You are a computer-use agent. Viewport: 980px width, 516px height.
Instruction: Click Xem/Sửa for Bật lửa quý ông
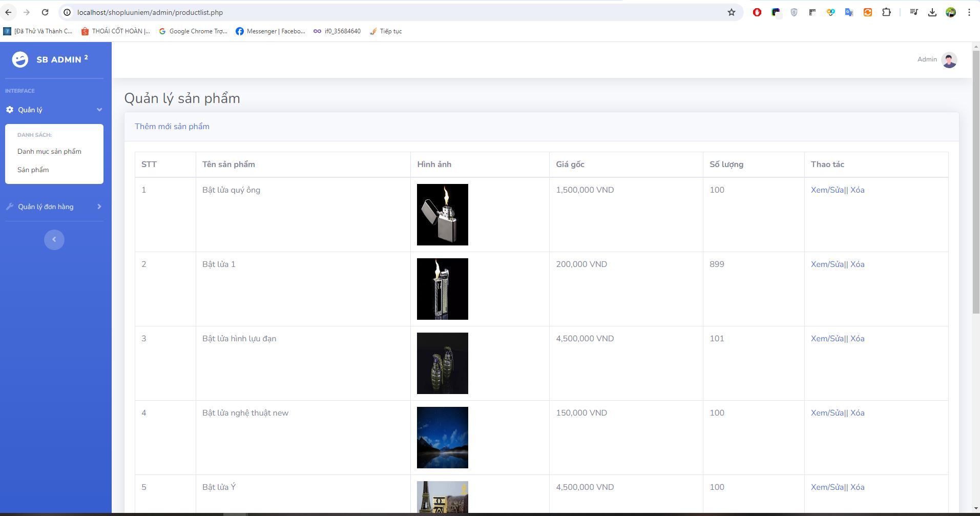point(827,190)
